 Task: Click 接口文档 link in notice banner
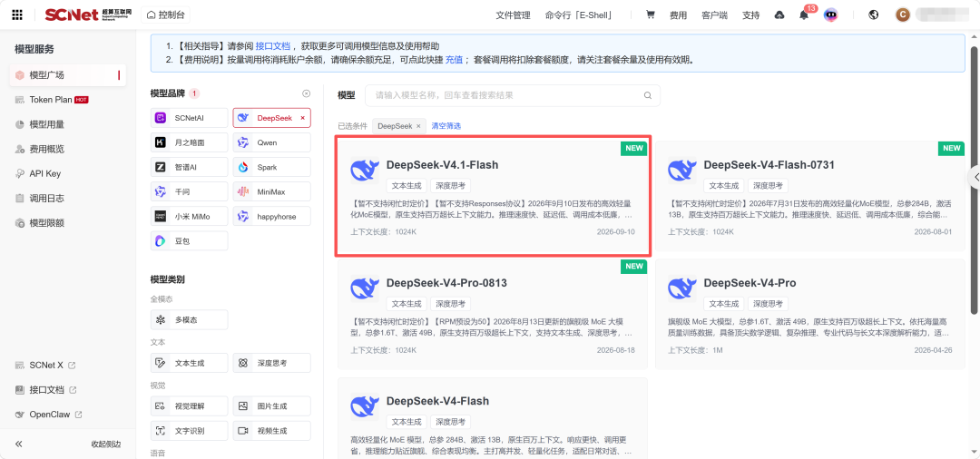coord(273,46)
